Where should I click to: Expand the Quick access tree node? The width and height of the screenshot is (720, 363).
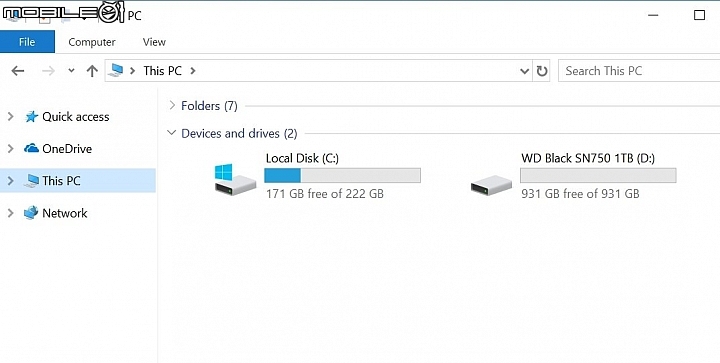(x=11, y=117)
